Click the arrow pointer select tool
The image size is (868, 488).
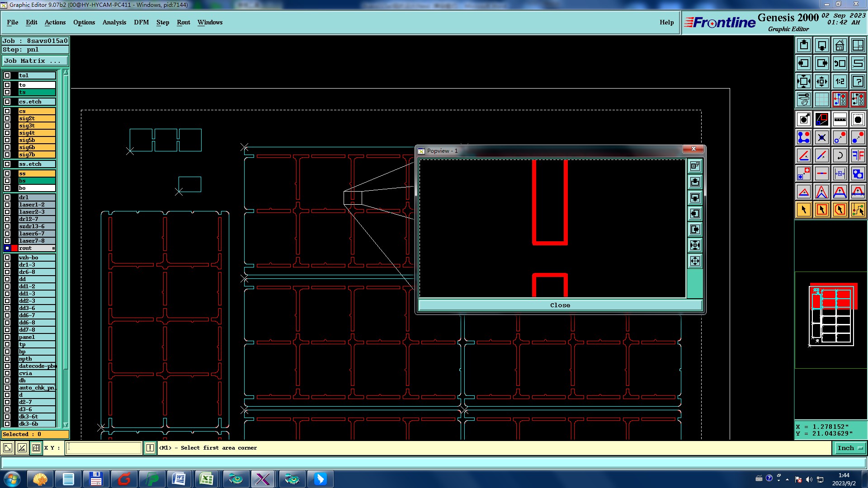[x=804, y=210]
